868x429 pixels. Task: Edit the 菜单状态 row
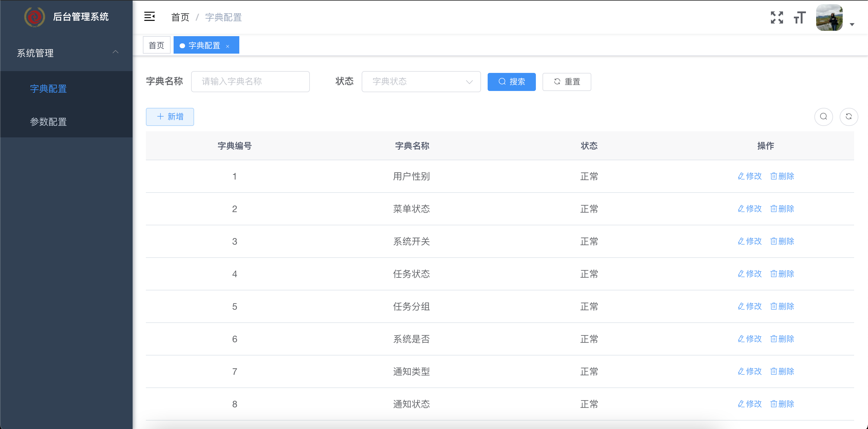749,209
